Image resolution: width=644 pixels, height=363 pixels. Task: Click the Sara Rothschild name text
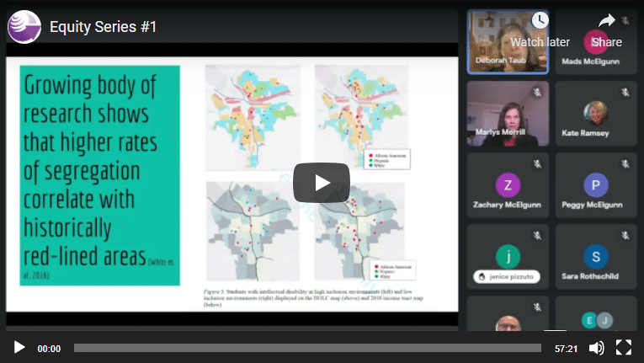point(590,276)
